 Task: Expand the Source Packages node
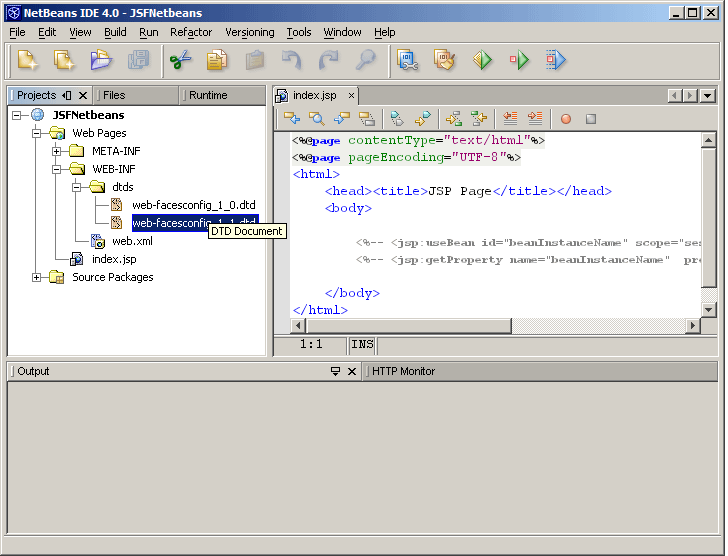pos(37,277)
